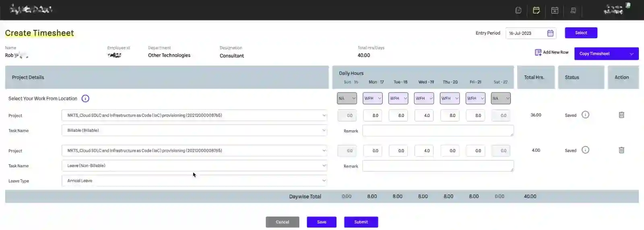644x230 pixels.
Task: Open Monday 17 work location dropdown
Action: (373, 99)
